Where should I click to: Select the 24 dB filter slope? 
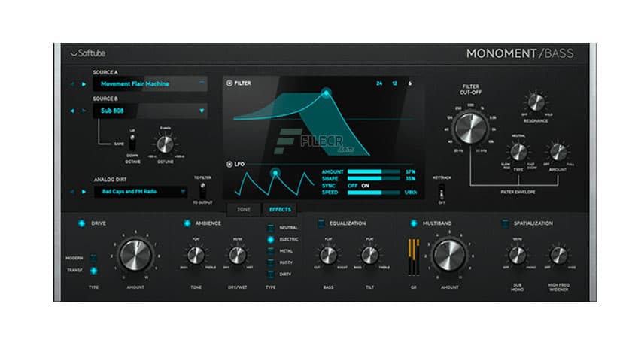[x=379, y=83]
